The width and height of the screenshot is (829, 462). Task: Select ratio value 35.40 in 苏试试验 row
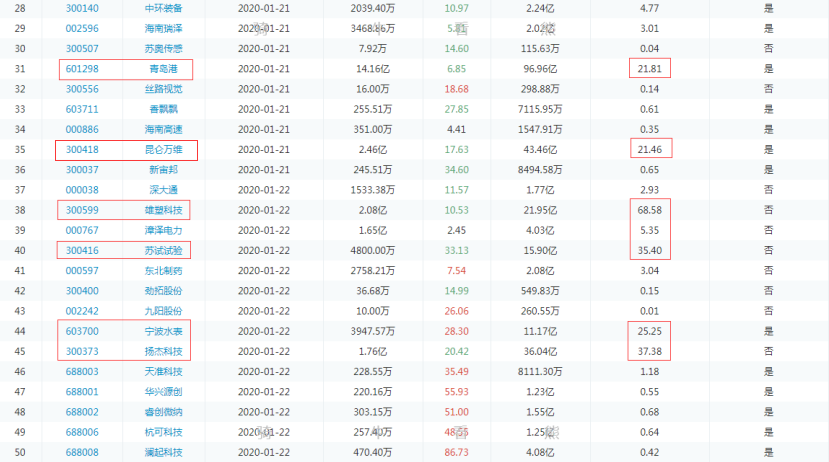tap(649, 251)
